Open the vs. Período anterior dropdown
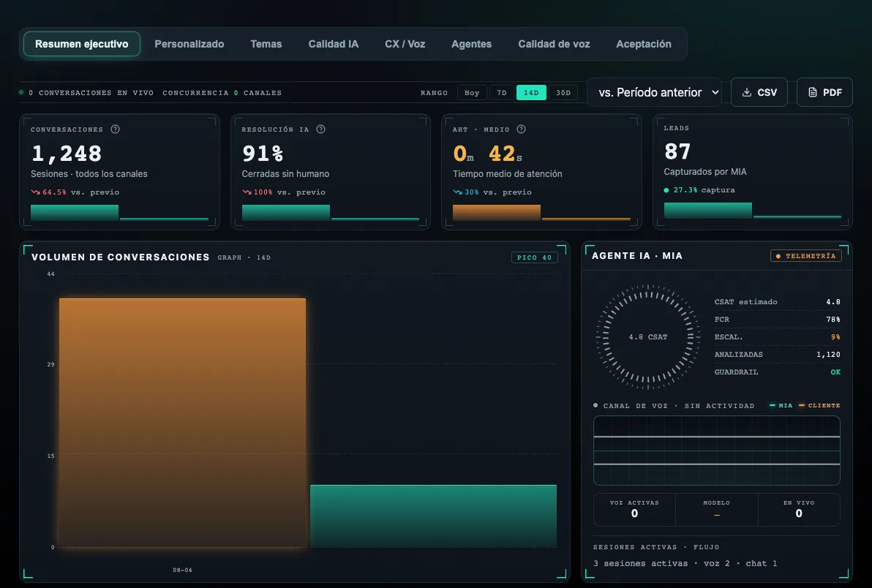The width and height of the screenshot is (872, 588). click(655, 92)
